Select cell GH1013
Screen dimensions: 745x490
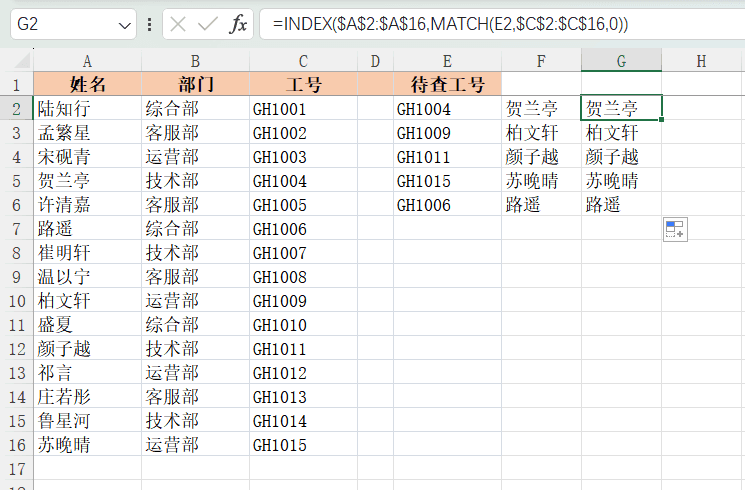click(303, 396)
